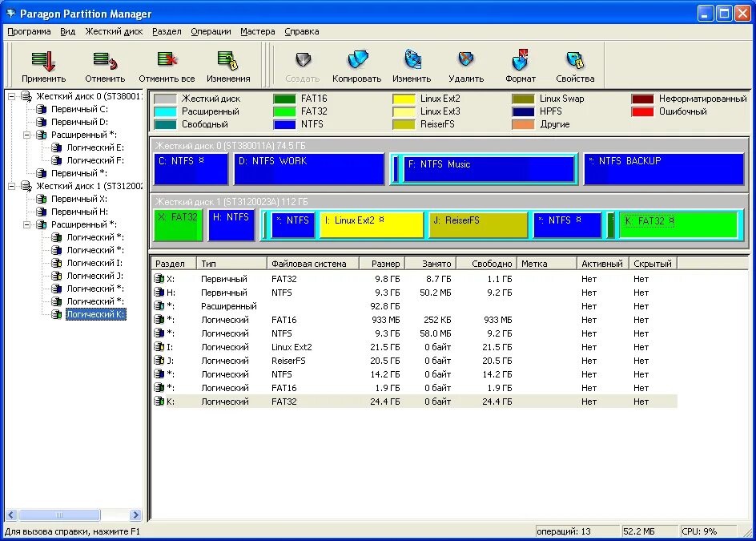Sort table by the Свободно column header
This screenshot has width=756, height=541.
pos(487,264)
